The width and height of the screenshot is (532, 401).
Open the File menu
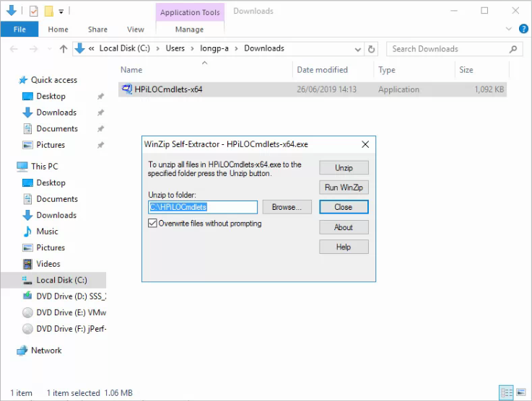[19, 30]
